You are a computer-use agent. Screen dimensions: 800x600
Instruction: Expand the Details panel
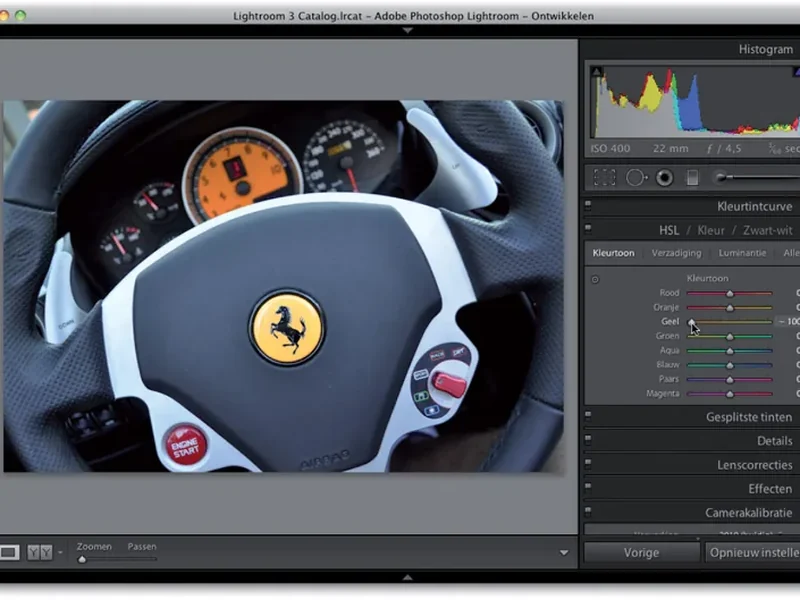tap(774, 441)
